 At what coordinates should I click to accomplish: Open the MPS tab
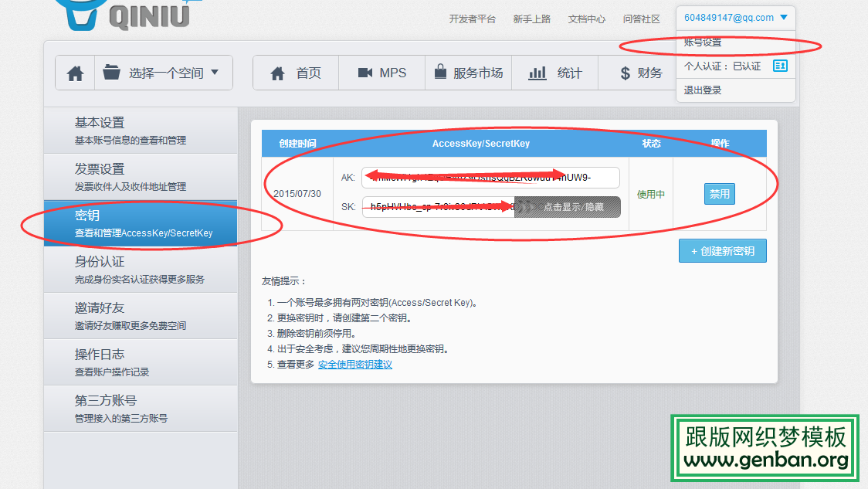tap(382, 73)
